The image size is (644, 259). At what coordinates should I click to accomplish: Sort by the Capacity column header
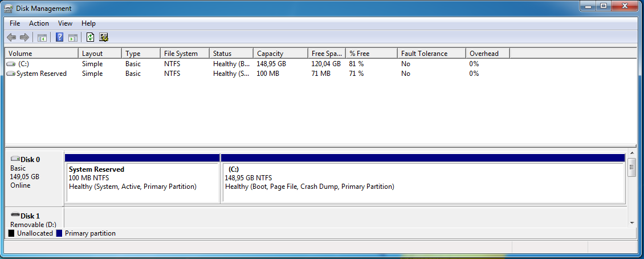(x=280, y=54)
